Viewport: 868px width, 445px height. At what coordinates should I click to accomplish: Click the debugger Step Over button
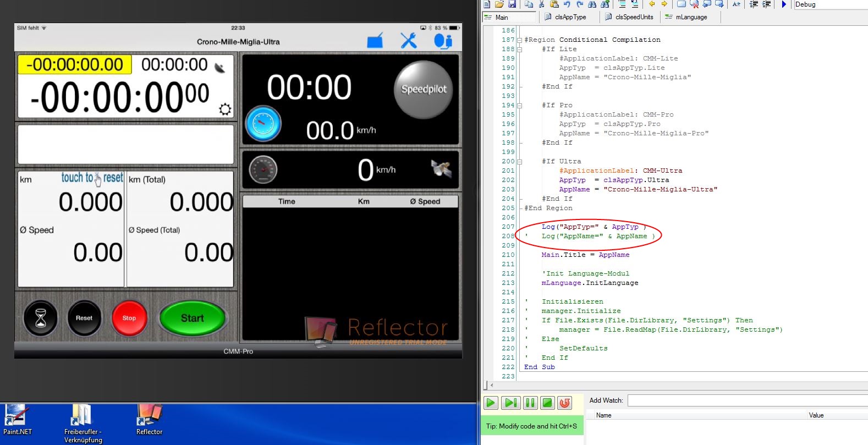[x=511, y=403]
